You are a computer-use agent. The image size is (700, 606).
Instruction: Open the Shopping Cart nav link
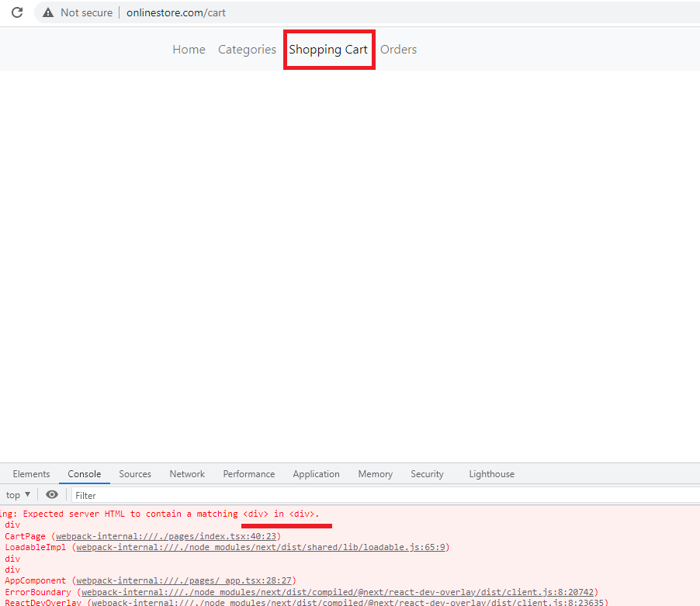click(328, 50)
